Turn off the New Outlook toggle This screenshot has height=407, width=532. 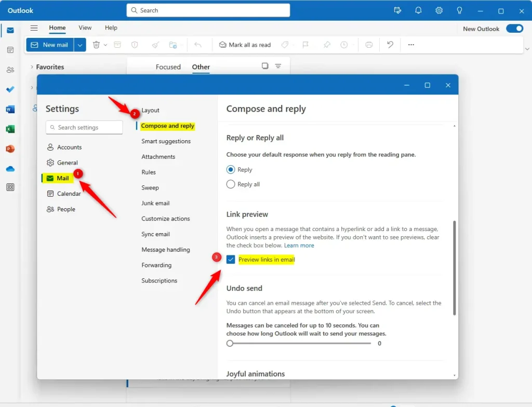click(x=515, y=29)
